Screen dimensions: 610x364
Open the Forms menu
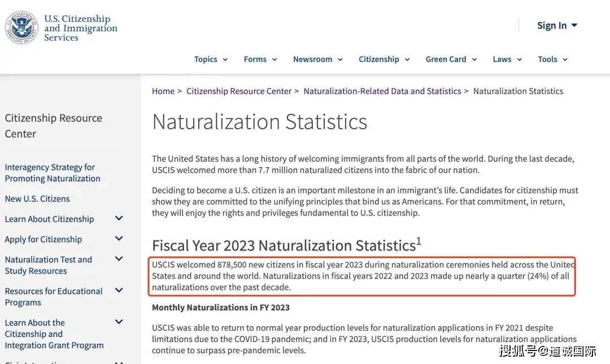pyautogui.click(x=260, y=59)
